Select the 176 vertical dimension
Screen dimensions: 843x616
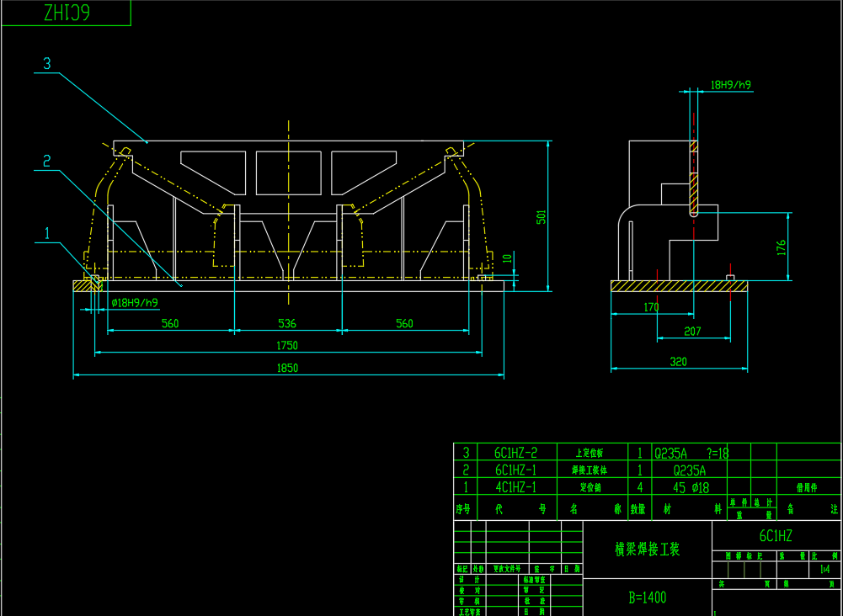781,247
